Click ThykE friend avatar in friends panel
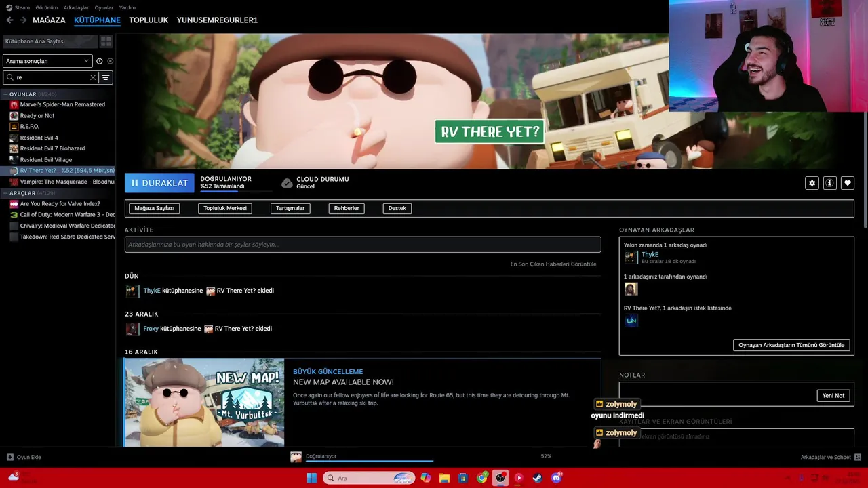This screenshot has height=488, width=868. pos(631,258)
